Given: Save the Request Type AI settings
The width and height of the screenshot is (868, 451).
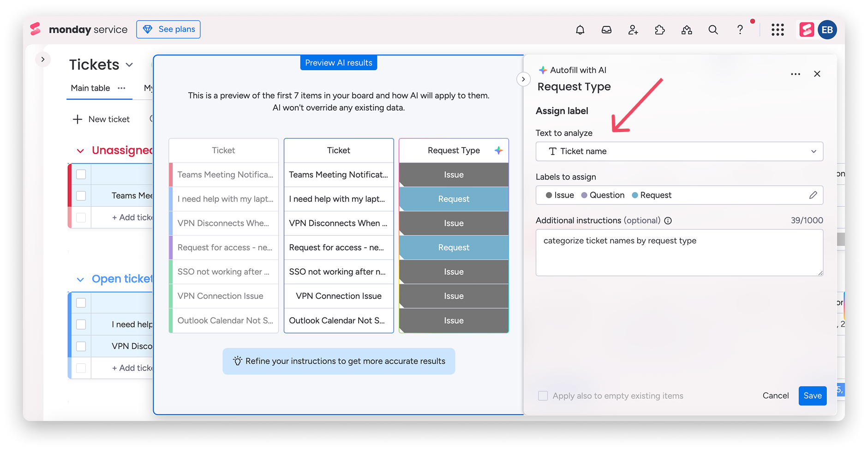Looking at the screenshot, I should coord(813,396).
